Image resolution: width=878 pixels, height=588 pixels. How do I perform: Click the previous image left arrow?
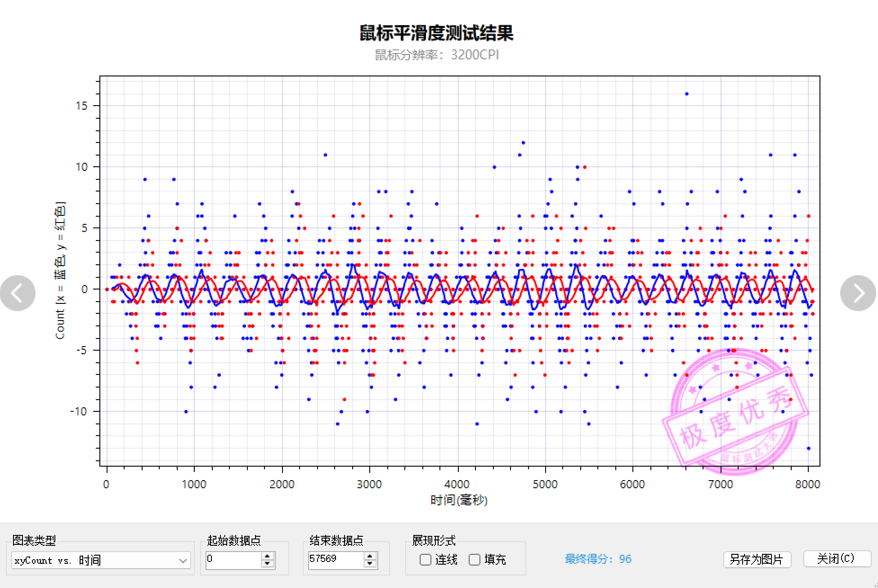click(x=18, y=293)
